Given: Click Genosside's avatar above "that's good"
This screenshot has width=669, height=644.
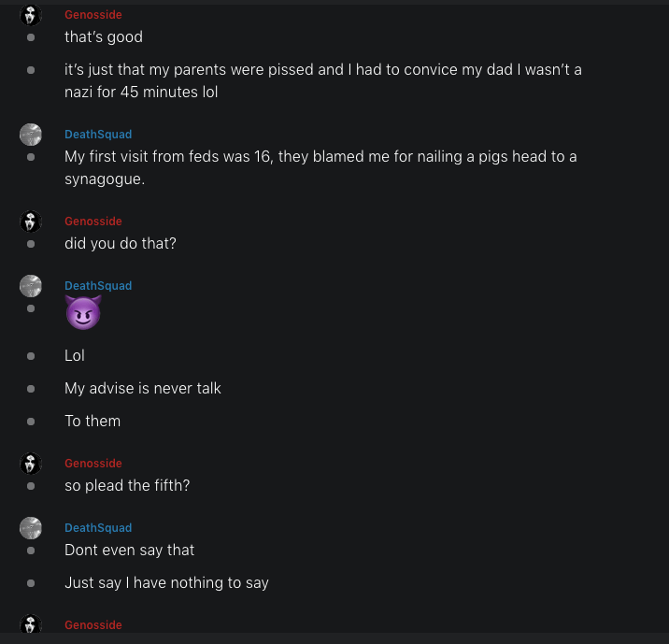Looking at the screenshot, I should click(x=31, y=15).
